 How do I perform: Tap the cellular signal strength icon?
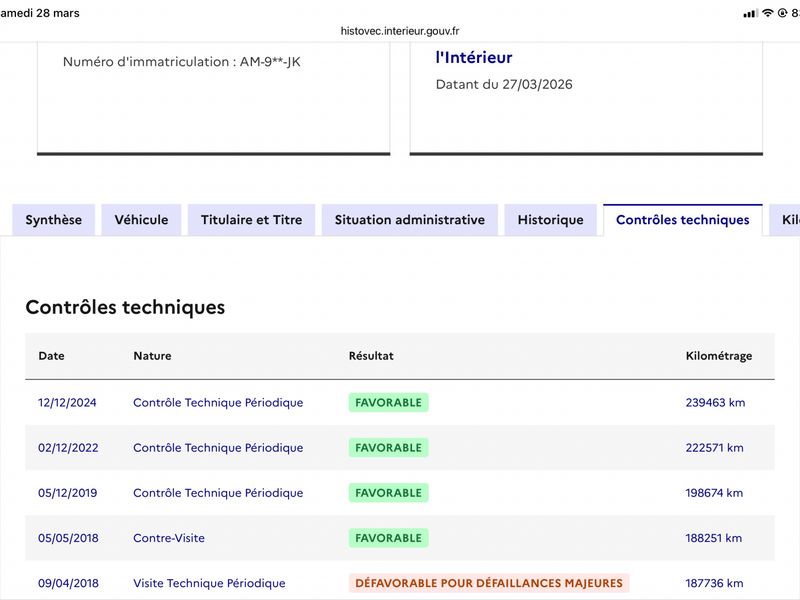(750, 14)
